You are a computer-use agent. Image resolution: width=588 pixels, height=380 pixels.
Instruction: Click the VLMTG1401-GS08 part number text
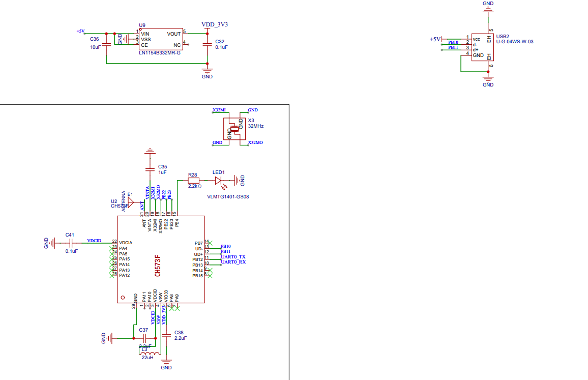coord(228,197)
